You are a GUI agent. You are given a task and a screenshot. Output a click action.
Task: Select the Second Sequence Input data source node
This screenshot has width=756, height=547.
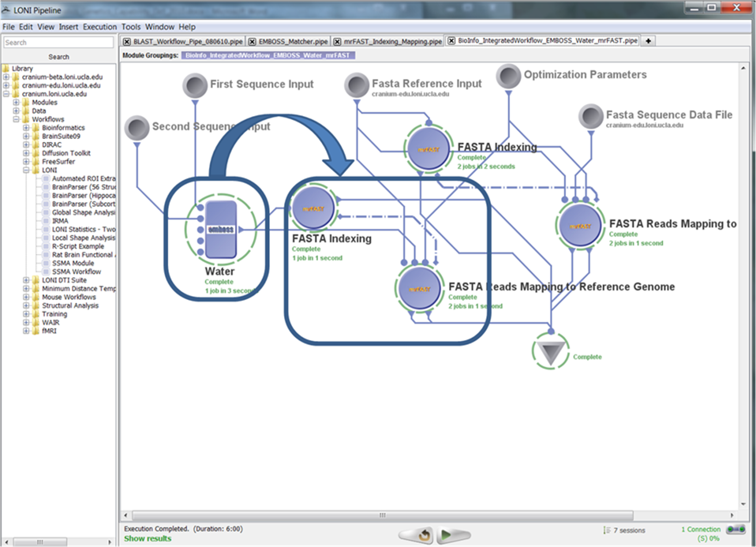pyautogui.click(x=137, y=128)
